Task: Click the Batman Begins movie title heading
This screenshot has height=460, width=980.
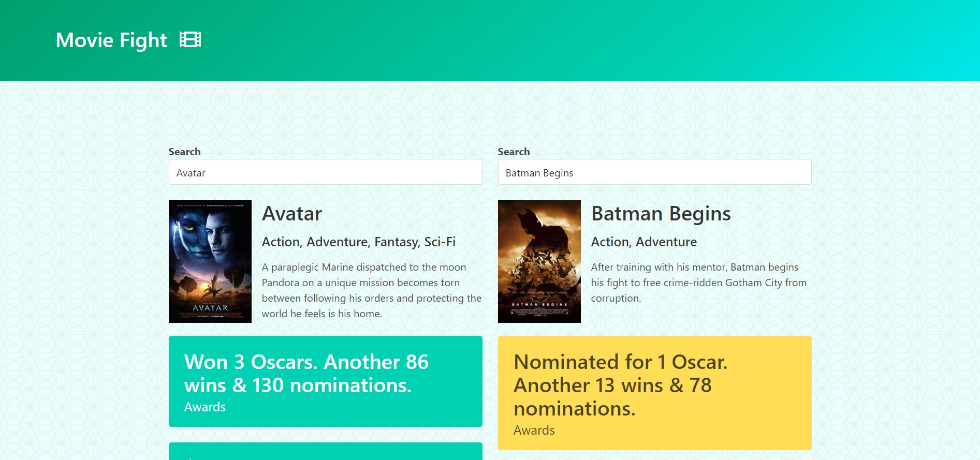Action: pos(661,214)
